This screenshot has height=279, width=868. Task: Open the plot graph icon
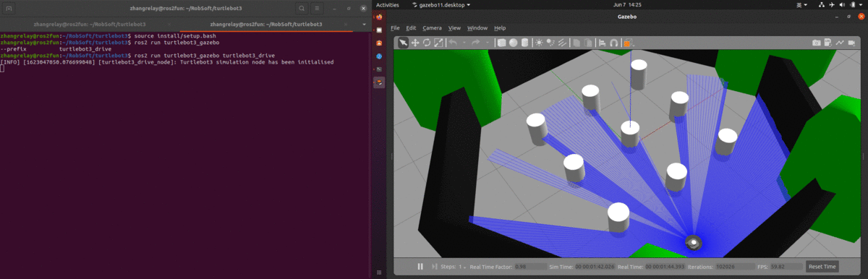pos(840,43)
